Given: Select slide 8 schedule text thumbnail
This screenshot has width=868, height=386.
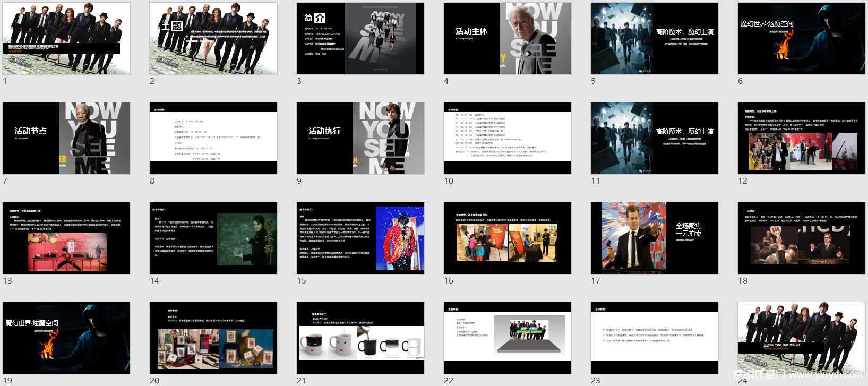Looking at the screenshot, I should (213, 138).
